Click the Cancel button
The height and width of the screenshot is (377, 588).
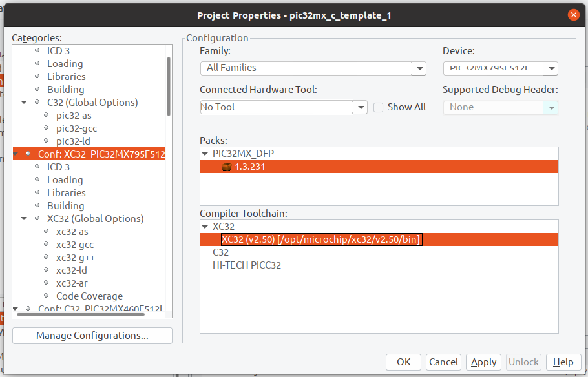coord(444,362)
